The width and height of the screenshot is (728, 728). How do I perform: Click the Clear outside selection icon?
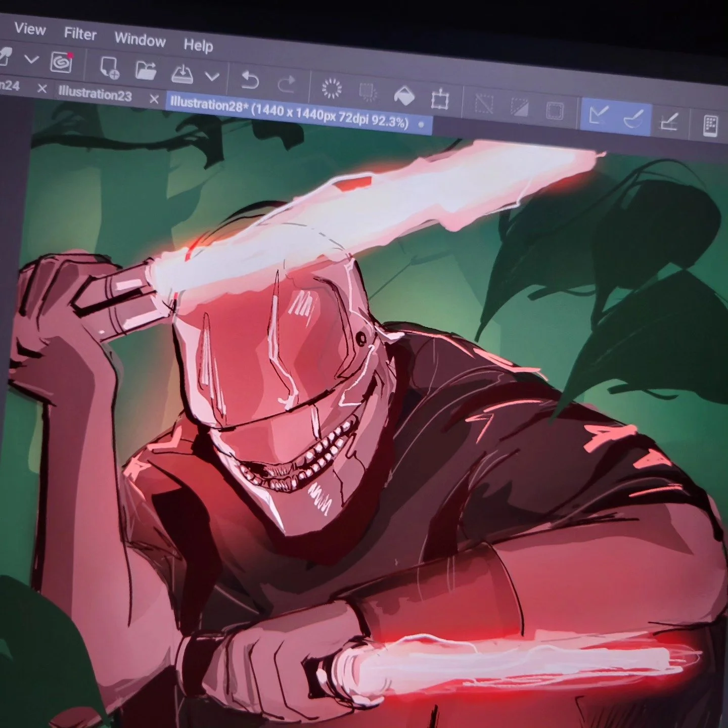click(x=368, y=93)
